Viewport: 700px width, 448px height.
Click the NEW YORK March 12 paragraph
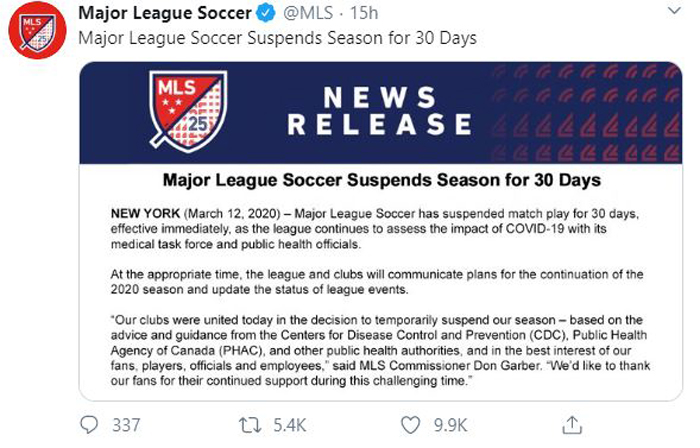[x=375, y=229]
